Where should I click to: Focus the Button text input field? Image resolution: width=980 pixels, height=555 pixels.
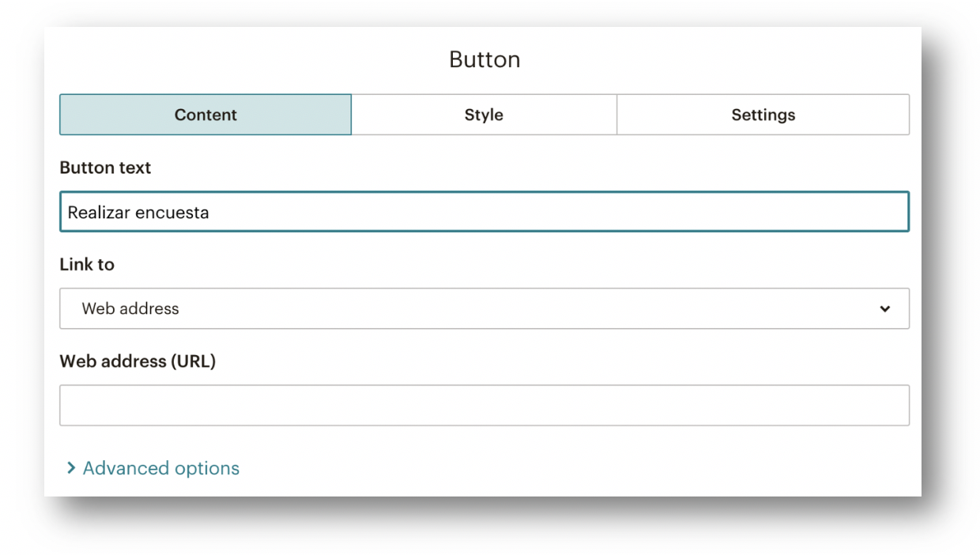tap(484, 212)
